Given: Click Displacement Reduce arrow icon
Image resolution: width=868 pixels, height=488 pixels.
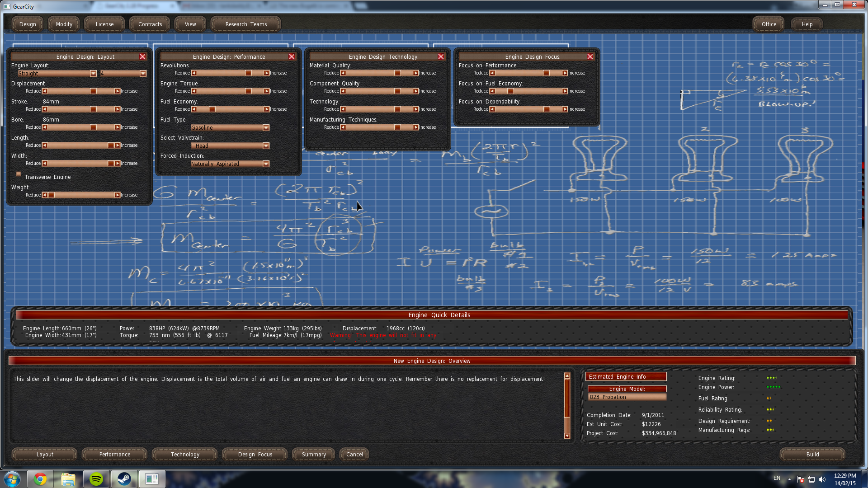Looking at the screenshot, I should 45,91.
